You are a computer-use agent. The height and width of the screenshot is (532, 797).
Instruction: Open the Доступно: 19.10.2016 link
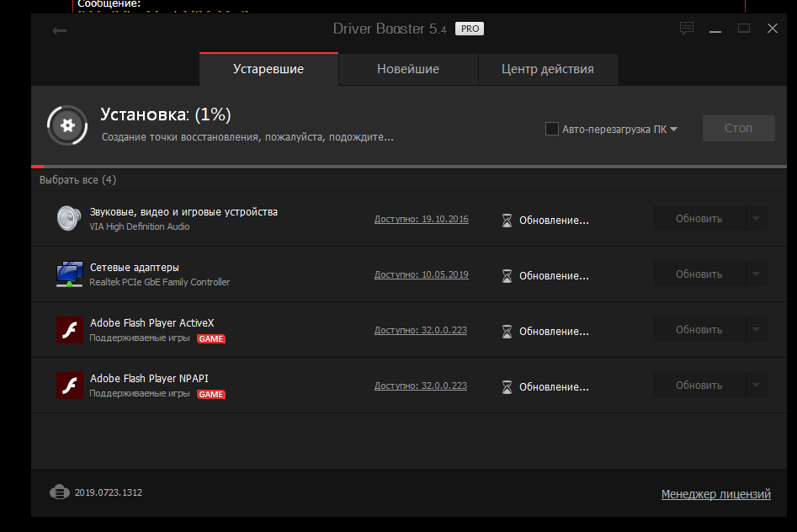422,219
